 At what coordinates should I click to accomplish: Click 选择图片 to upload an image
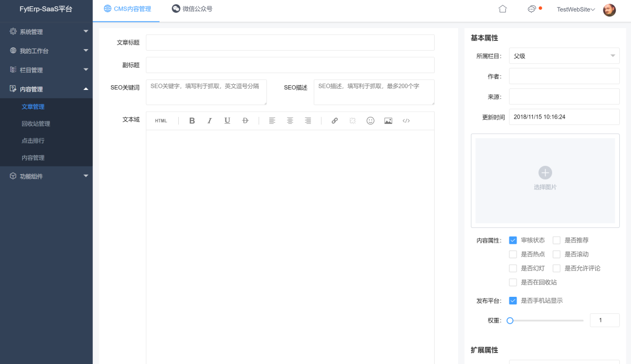coord(545,179)
